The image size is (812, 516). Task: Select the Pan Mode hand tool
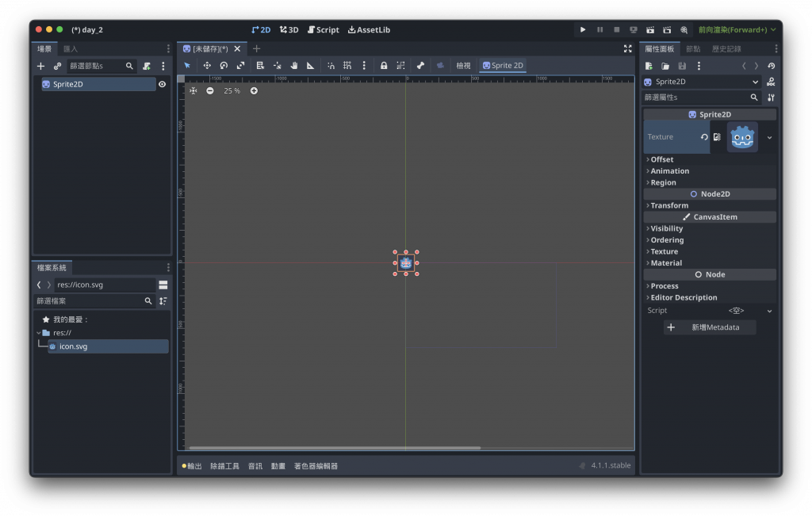(x=294, y=65)
